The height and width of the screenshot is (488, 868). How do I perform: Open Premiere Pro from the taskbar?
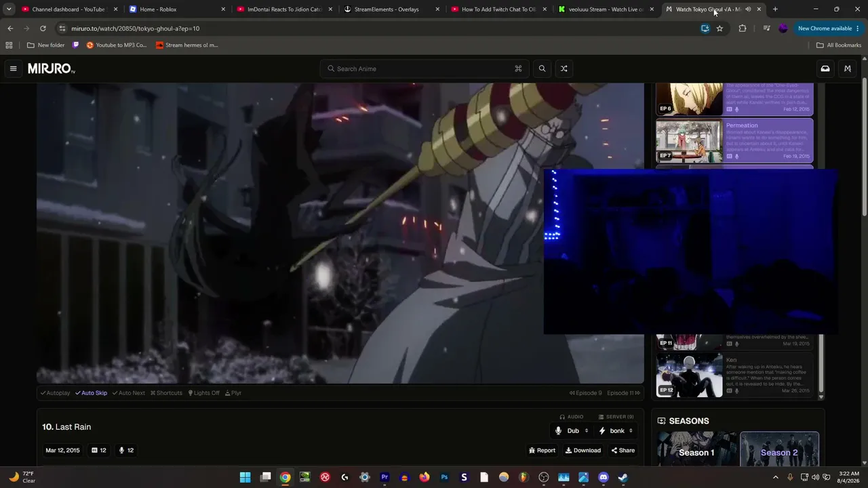[384, 477]
